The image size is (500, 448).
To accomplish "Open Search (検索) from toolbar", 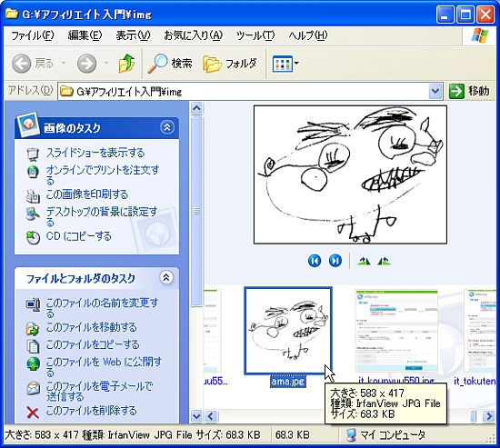I will [170, 63].
